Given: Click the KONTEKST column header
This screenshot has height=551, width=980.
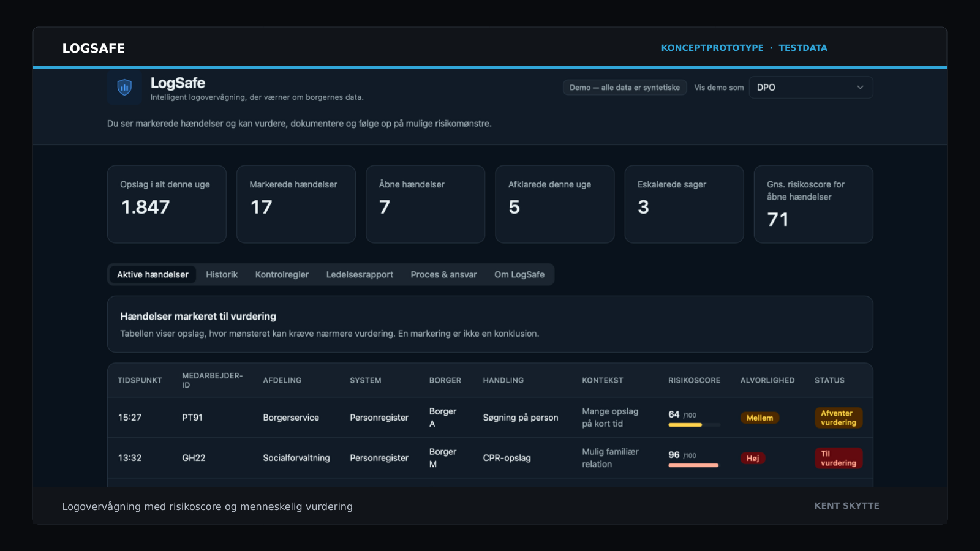Looking at the screenshot, I should point(602,381).
